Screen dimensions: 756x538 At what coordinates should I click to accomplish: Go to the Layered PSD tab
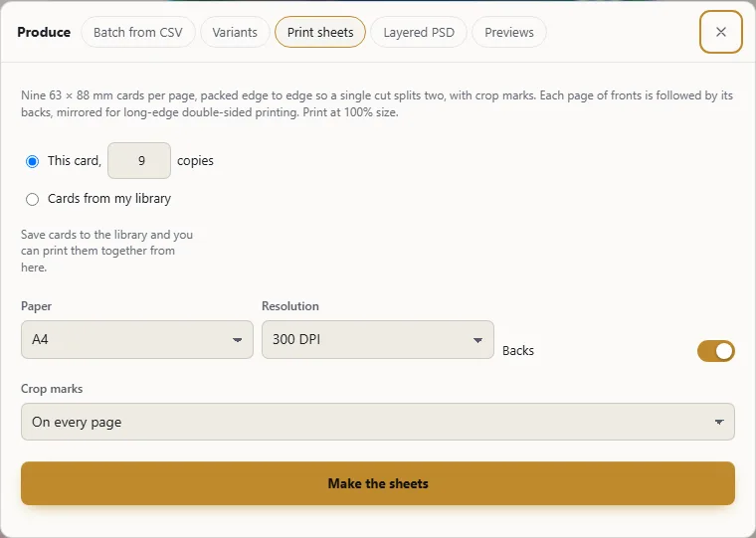coord(419,32)
